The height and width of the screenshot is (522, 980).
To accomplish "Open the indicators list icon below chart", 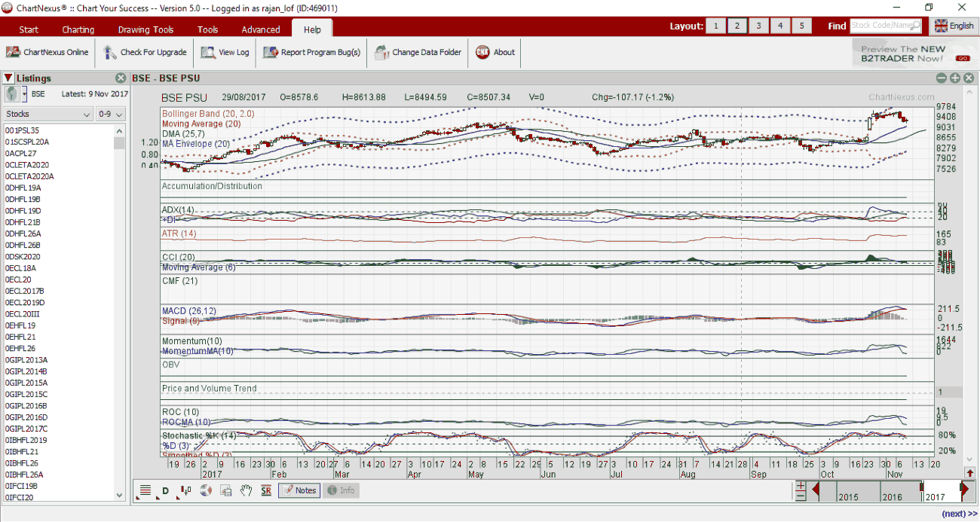I will (145, 490).
